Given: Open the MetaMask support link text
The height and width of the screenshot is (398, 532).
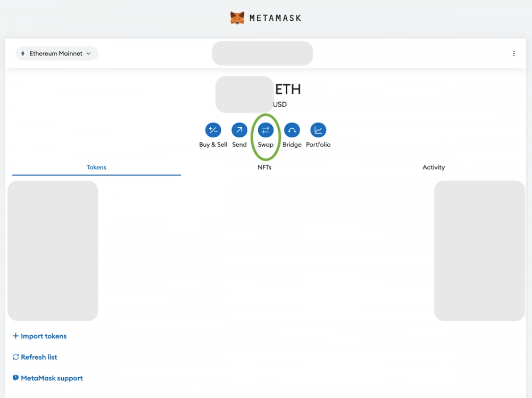Looking at the screenshot, I should click(x=52, y=378).
